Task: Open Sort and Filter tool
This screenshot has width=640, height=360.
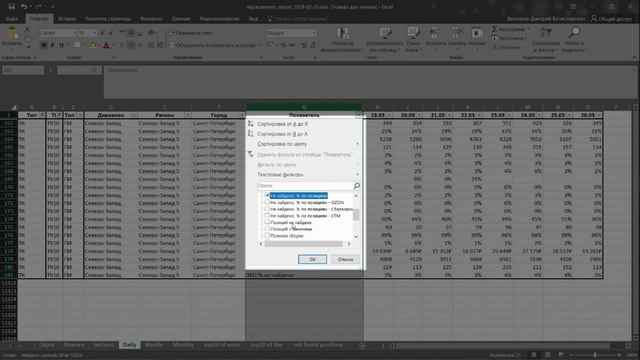Action: 546,40
